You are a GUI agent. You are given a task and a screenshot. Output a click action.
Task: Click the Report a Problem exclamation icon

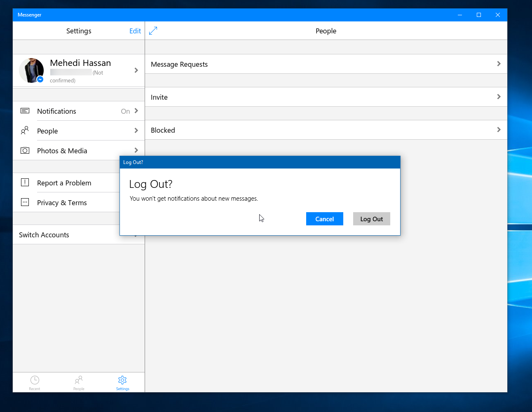pos(25,183)
